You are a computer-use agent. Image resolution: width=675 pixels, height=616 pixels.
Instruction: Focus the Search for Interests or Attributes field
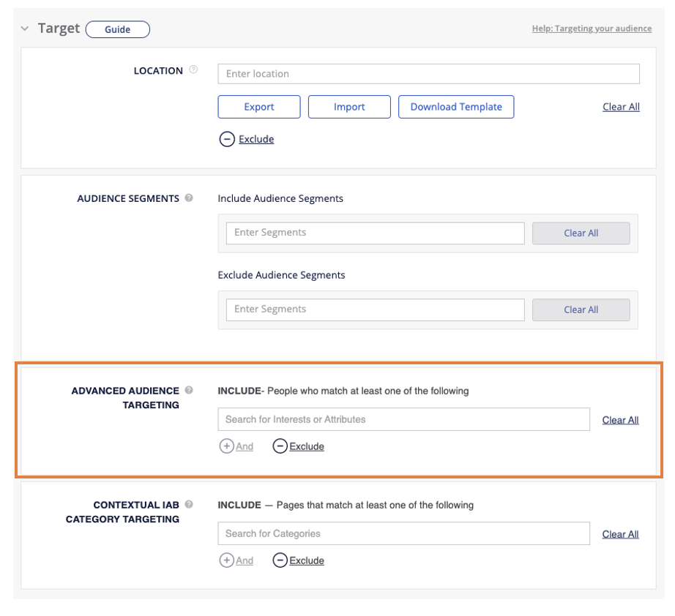pos(403,419)
